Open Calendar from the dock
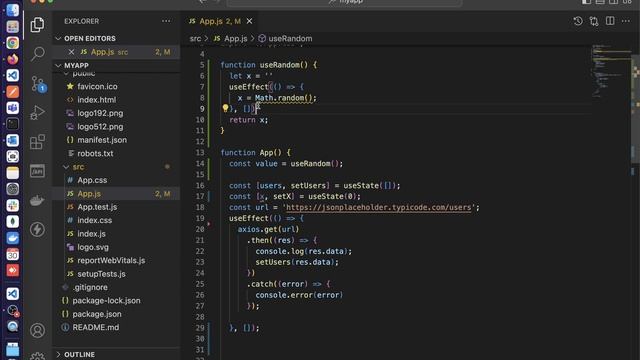The height and width of the screenshot is (360, 640). 12,254
